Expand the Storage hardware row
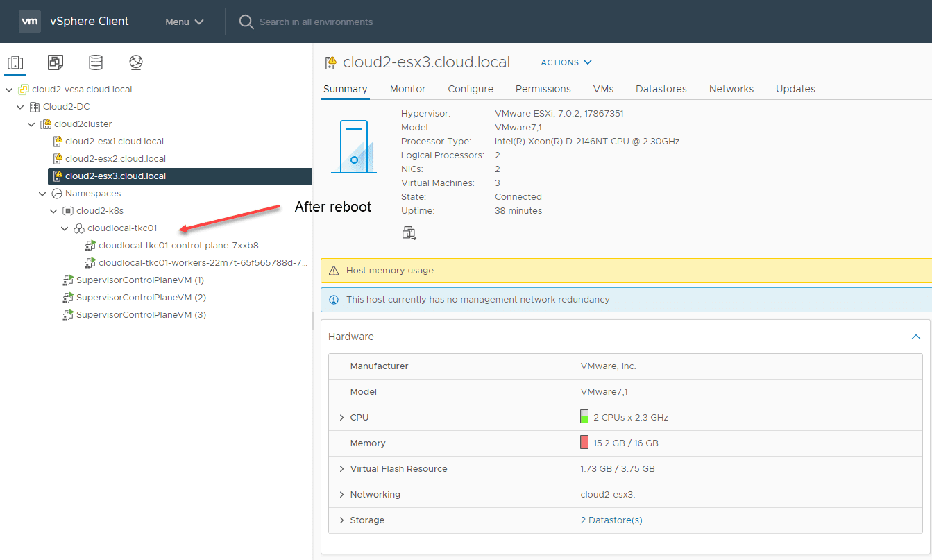The height and width of the screenshot is (560, 932). [341, 520]
